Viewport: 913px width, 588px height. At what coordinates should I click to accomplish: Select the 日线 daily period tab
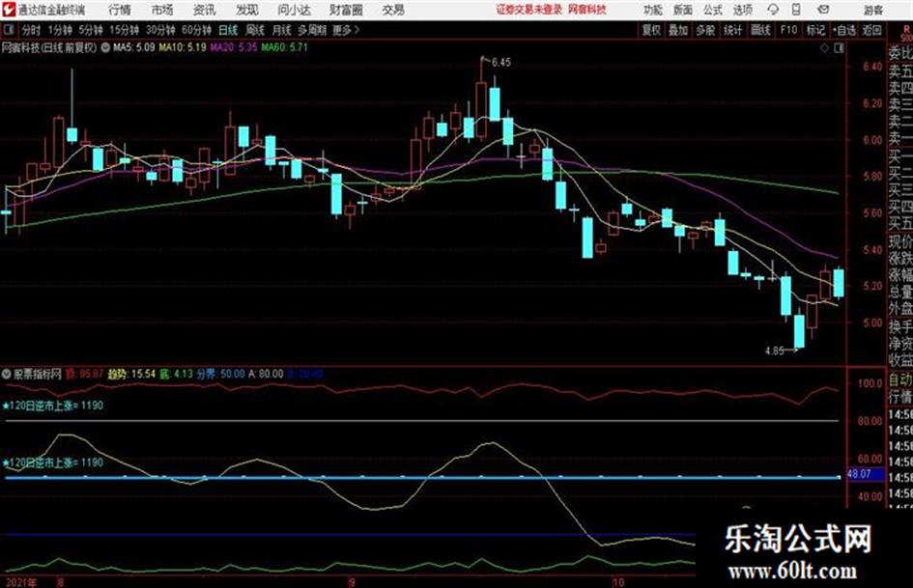coord(228,30)
